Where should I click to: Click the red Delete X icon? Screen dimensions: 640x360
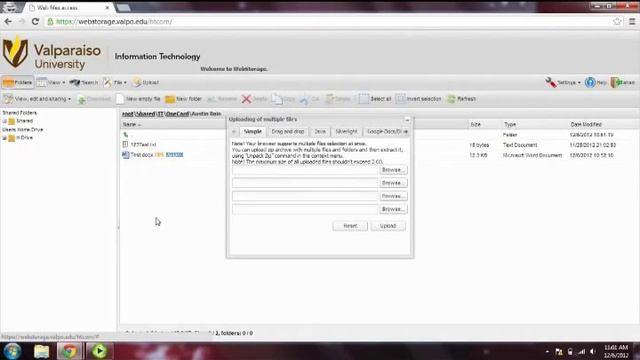pyautogui.click(x=246, y=99)
